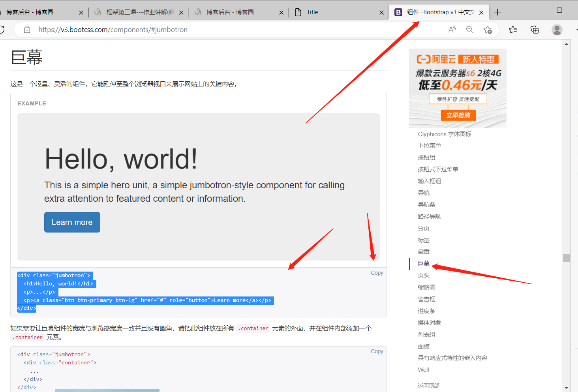Open the 标签 sidebar link

[424, 240]
